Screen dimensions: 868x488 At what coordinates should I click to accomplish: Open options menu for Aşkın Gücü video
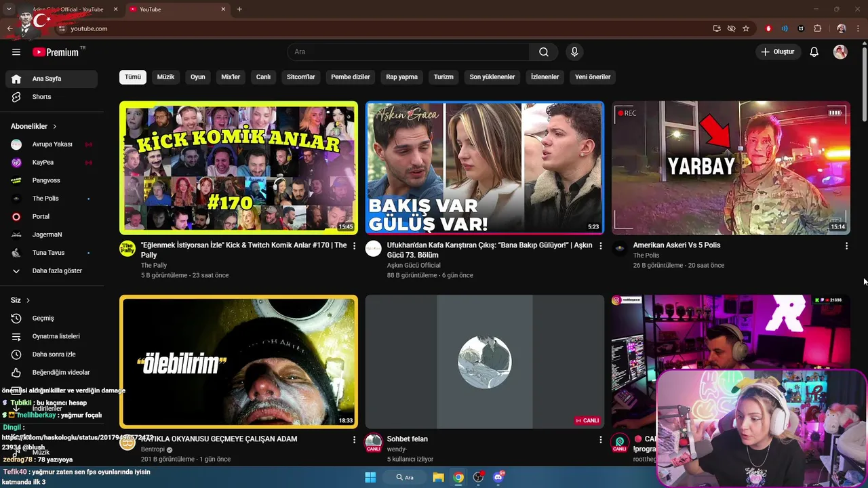point(600,246)
